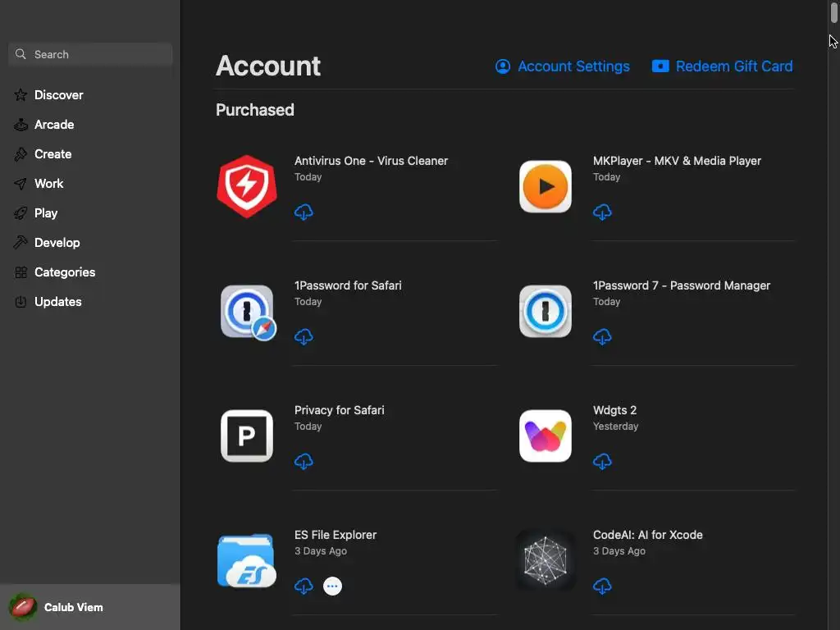Click the Categories grid icon
The width and height of the screenshot is (840, 630).
[21, 272]
